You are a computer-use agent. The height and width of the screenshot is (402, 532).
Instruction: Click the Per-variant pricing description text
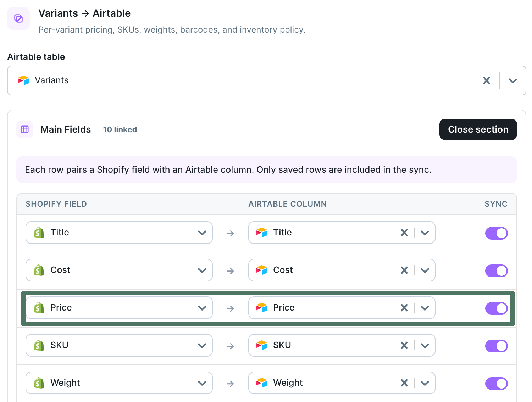click(172, 30)
